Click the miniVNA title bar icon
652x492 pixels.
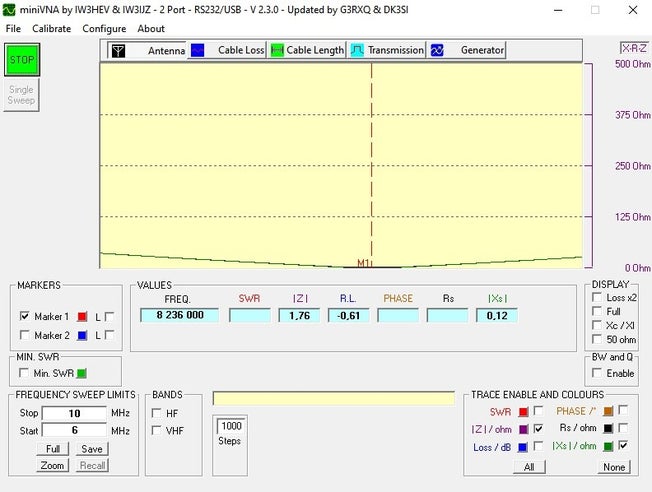click(10, 9)
